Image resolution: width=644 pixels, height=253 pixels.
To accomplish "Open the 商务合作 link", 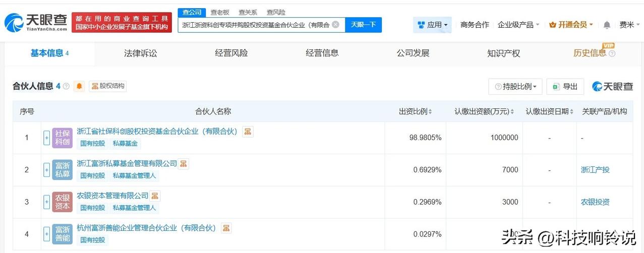I will [x=475, y=25].
